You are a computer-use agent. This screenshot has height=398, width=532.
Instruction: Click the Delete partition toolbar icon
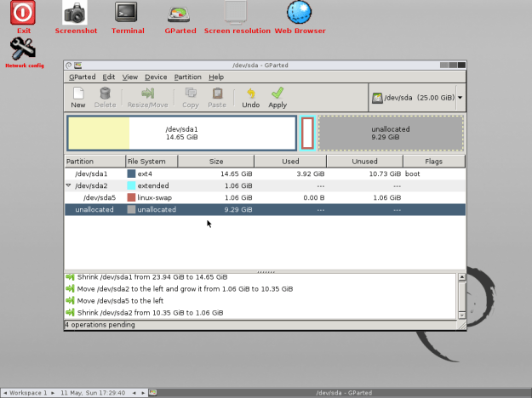point(106,97)
